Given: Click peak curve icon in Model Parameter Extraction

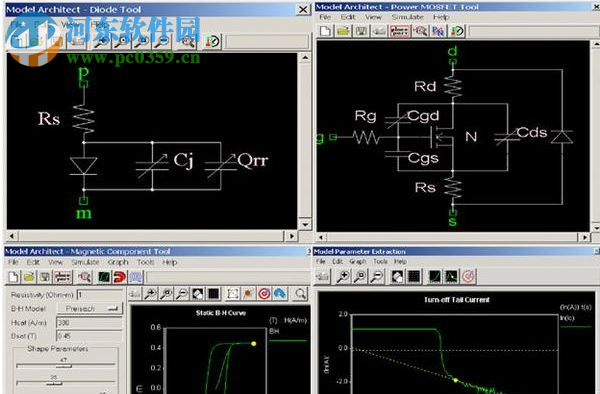Looking at the screenshot, I should [x=452, y=276].
